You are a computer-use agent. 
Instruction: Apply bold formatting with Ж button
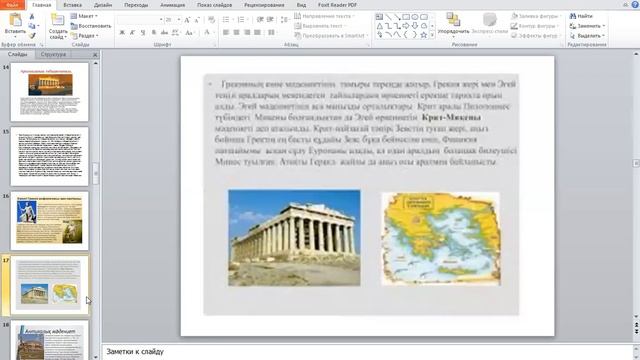pyautogui.click(x=122, y=32)
